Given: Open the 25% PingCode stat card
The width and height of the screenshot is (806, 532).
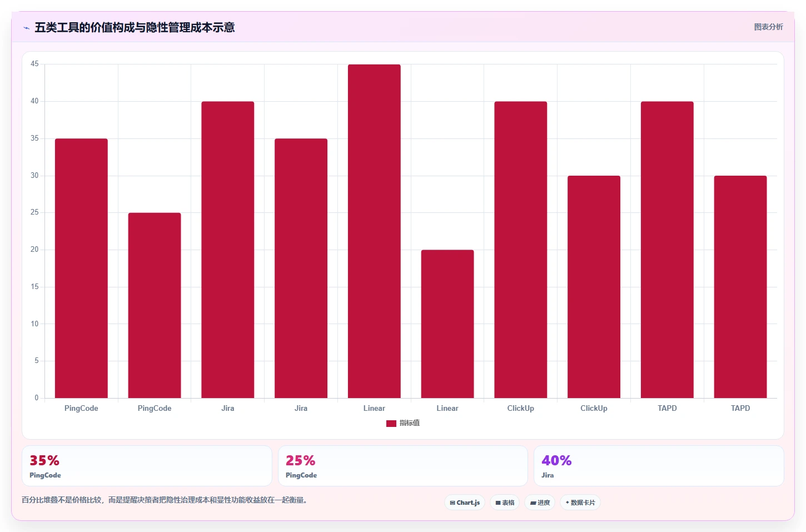Looking at the screenshot, I should [403, 466].
